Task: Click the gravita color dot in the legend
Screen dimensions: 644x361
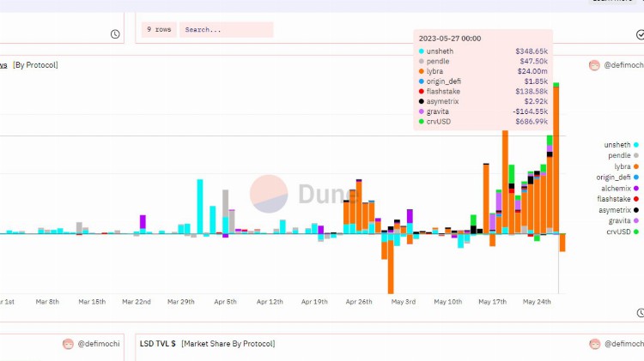Action: [636, 221]
